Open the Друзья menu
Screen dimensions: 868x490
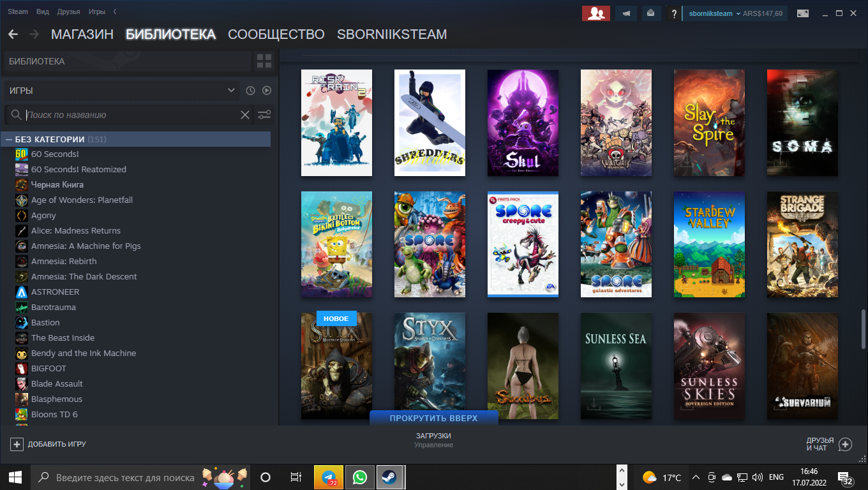click(x=69, y=12)
